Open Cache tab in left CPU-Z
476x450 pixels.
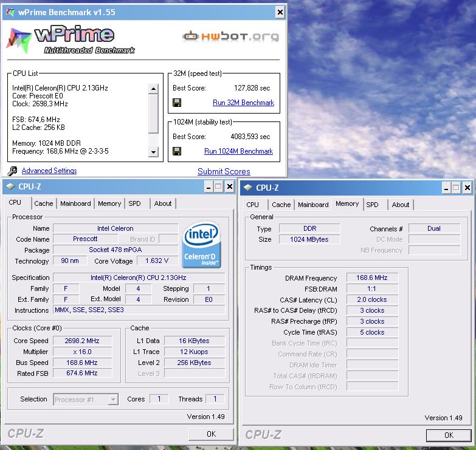pos(43,203)
